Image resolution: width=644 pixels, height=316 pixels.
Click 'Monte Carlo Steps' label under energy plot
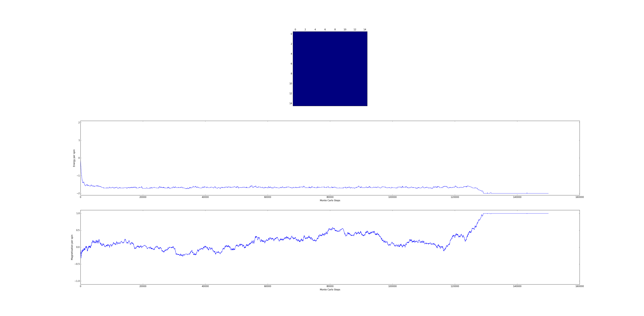point(330,200)
